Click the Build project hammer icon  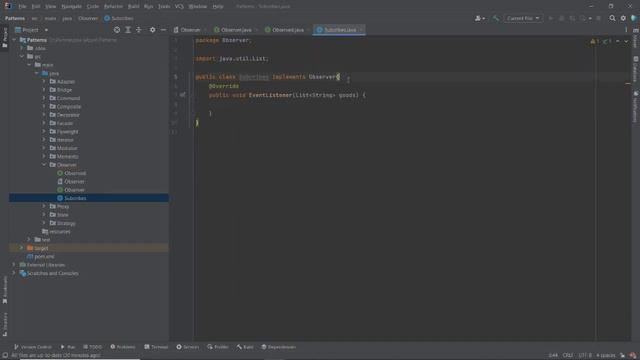496,18
